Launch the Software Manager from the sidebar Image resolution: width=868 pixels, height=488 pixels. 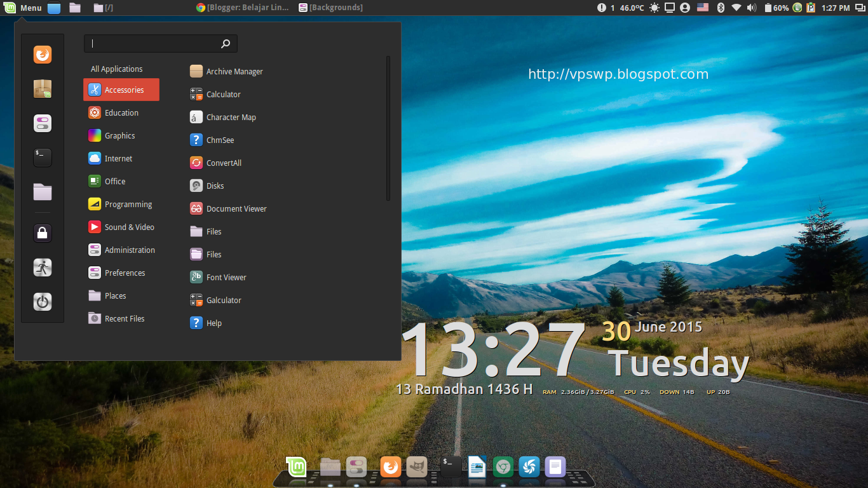[42, 89]
